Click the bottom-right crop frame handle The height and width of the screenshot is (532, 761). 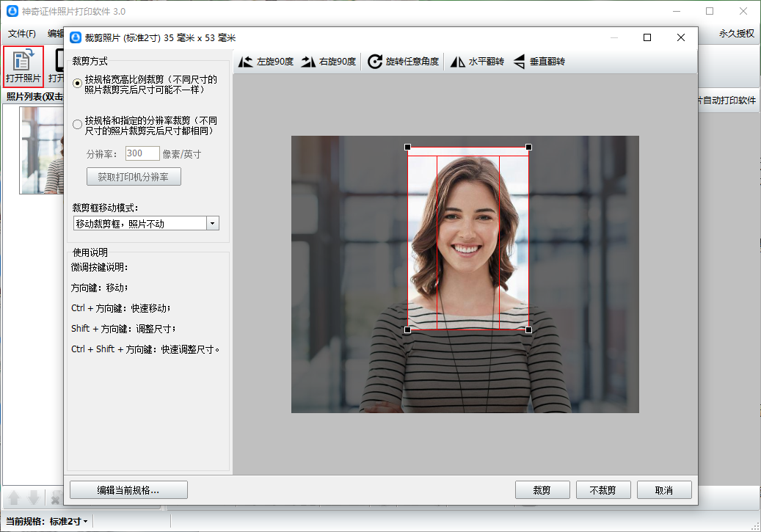pyautogui.click(x=529, y=330)
